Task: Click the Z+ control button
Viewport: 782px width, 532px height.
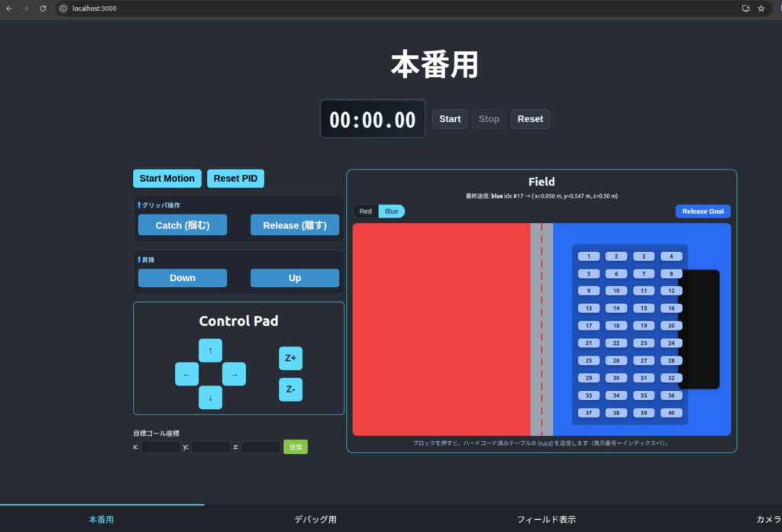Action: tap(290, 358)
